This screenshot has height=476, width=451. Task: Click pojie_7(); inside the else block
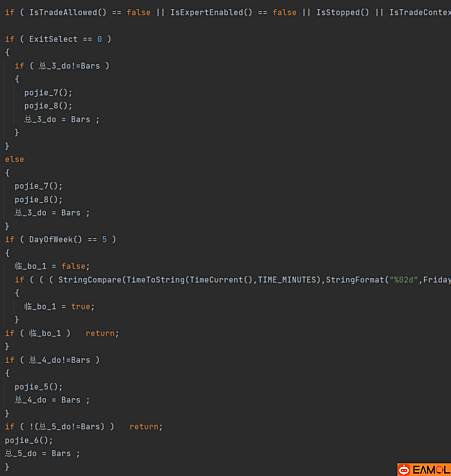click(x=38, y=186)
